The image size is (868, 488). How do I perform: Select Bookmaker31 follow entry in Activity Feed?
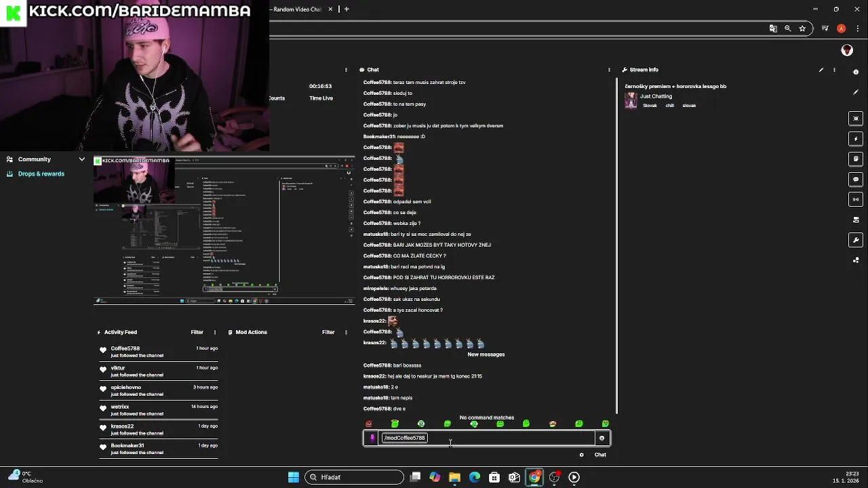point(159,449)
